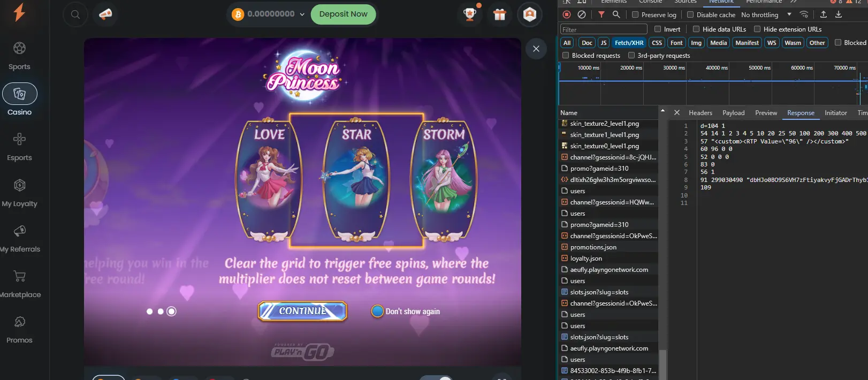Click the search magnifier icon in header
The width and height of the screenshot is (868, 380).
(x=75, y=14)
